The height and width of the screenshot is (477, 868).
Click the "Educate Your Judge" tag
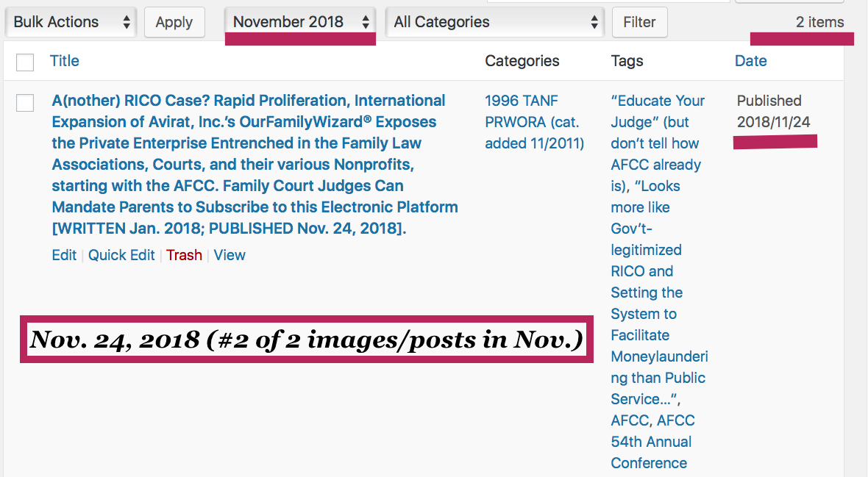pos(657,101)
